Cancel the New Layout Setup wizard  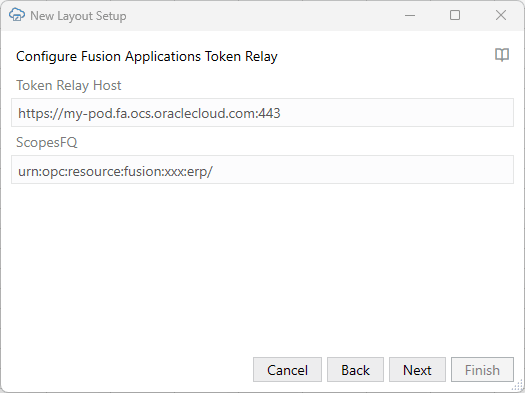287,370
